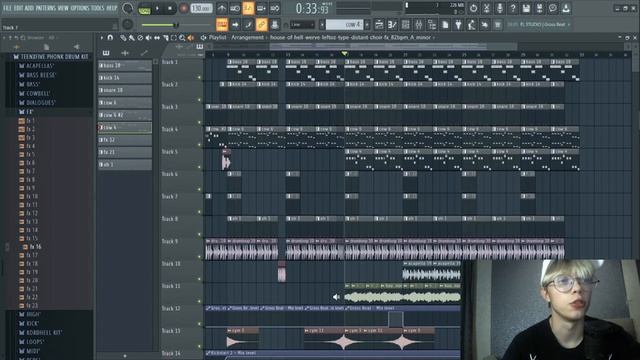Collapse the TEENNINE PHONK DRUM KIT folder

coord(51,57)
